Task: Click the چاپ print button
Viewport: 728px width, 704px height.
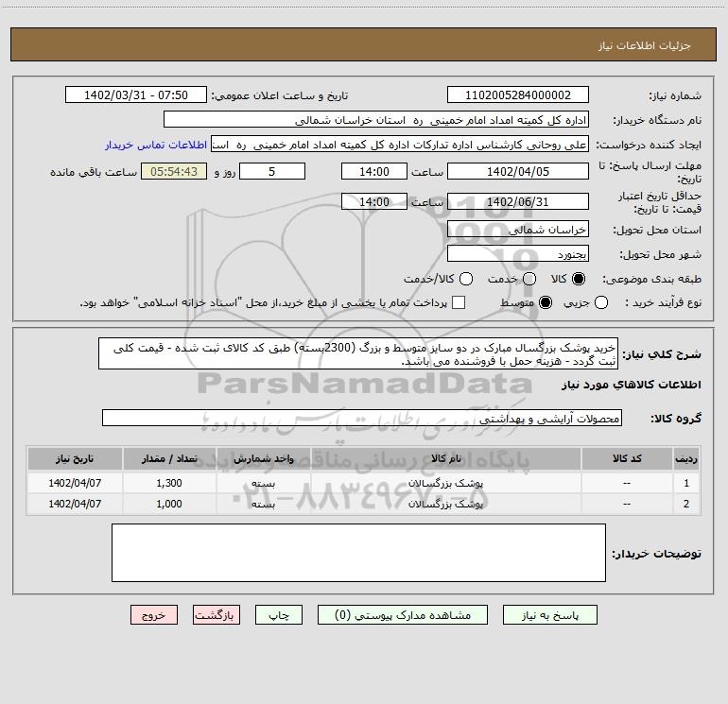Action: point(279,615)
